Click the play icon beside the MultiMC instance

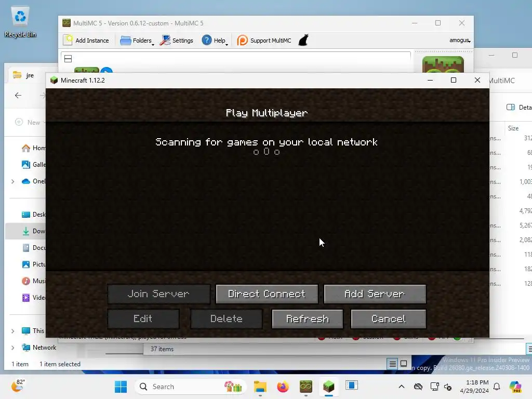click(107, 71)
